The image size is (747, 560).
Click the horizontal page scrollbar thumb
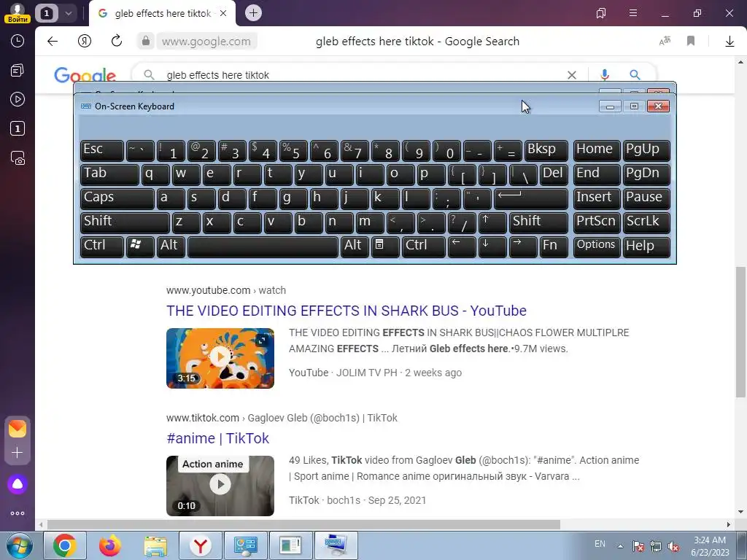click(303, 524)
